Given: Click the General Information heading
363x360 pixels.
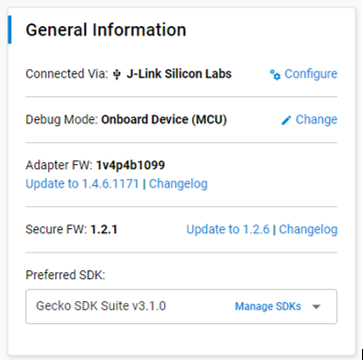Looking at the screenshot, I should pyautogui.click(x=106, y=30).
